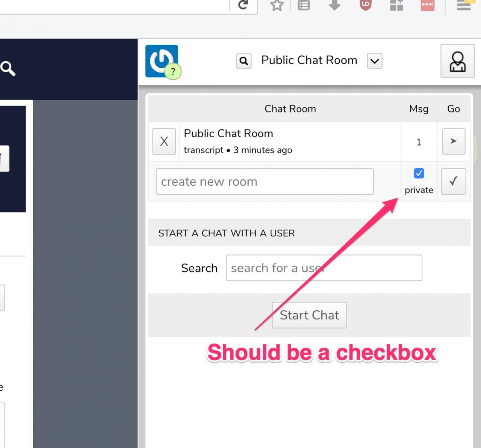Viewport: 481px width, 448px height.
Task: Click the blue chat logo icon
Action: coord(162,61)
